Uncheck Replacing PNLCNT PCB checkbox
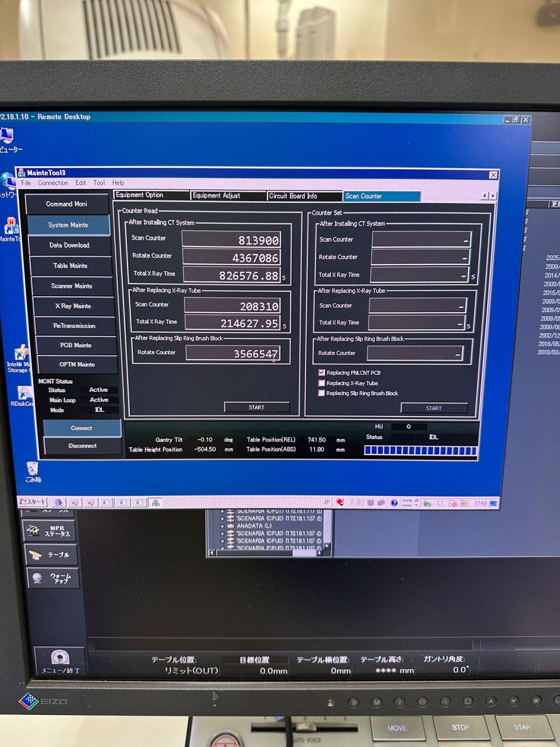Screen dimensions: 560x747 pyautogui.click(x=322, y=373)
